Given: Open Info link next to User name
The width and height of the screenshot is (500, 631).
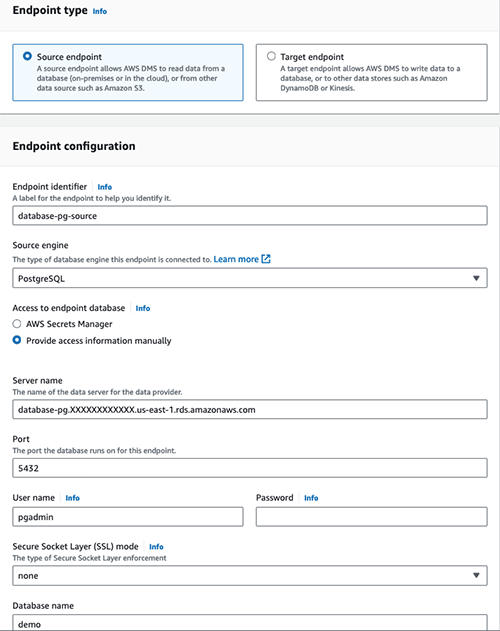Looking at the screenshot, I should [x=72, y=498].
